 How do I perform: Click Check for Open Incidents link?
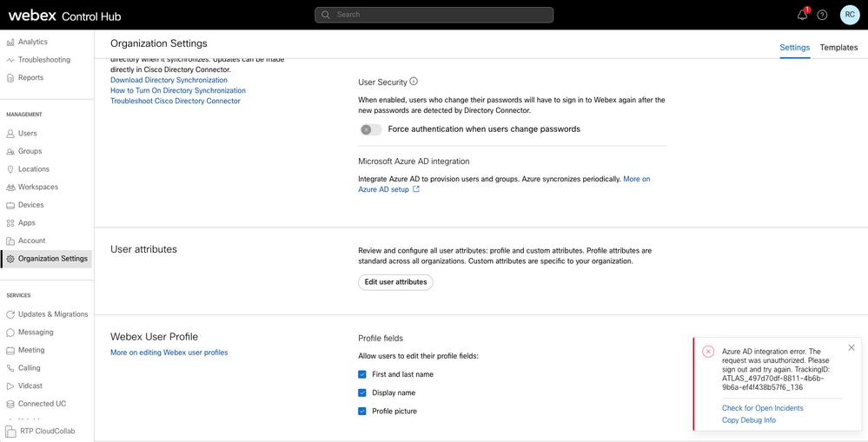pyautogui.click(x=762, y=408)
